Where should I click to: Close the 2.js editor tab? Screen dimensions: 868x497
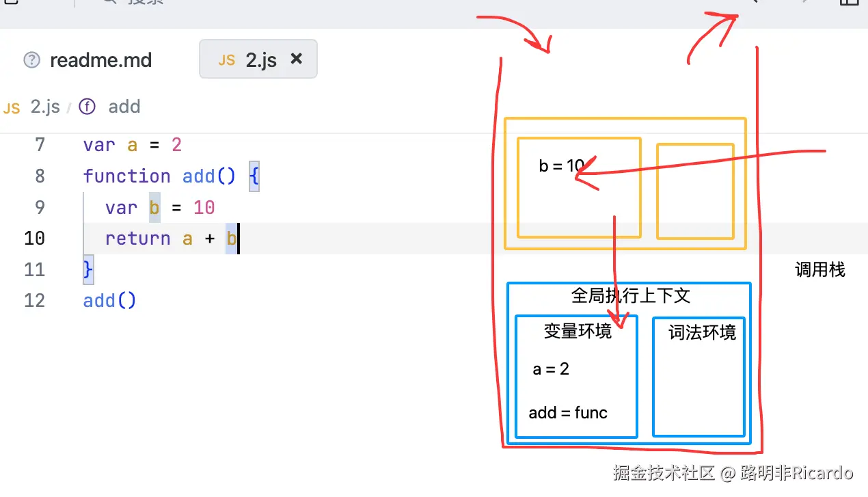pyautogui.click(x=297, y=59)
